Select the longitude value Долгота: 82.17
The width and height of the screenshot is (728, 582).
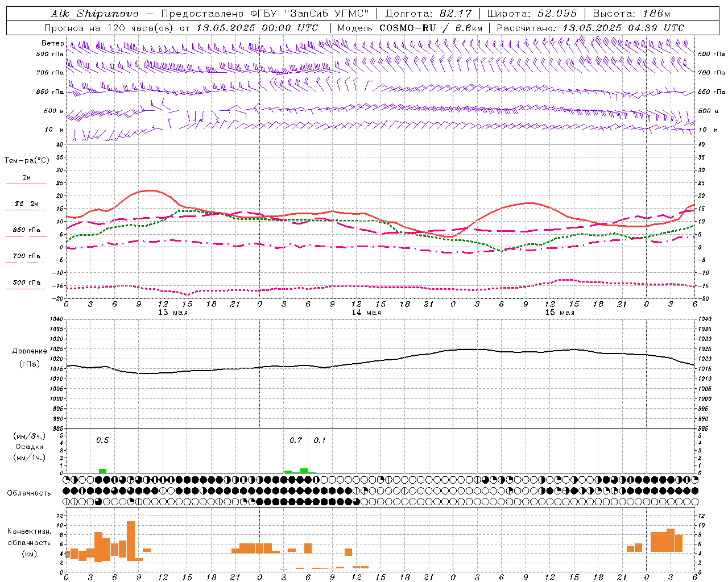[x=428, y=14]
